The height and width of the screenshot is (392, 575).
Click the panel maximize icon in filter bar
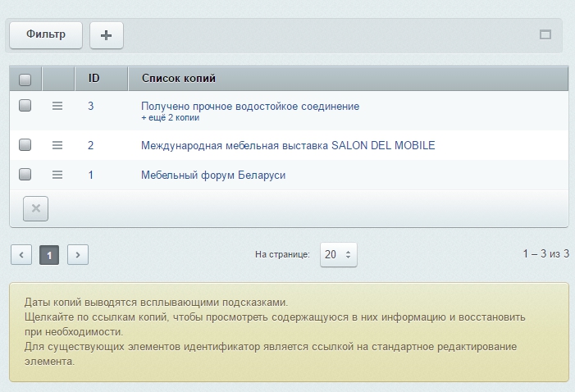(545, 35)
